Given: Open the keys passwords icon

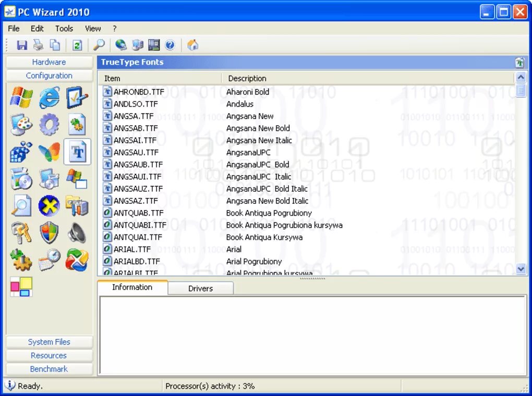Looking at the screenshot, I should 21,233.
